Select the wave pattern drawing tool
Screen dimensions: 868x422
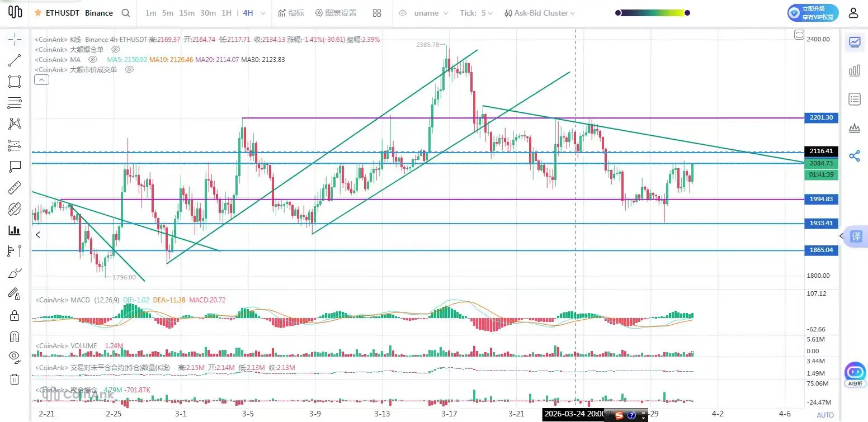(15, 124)
